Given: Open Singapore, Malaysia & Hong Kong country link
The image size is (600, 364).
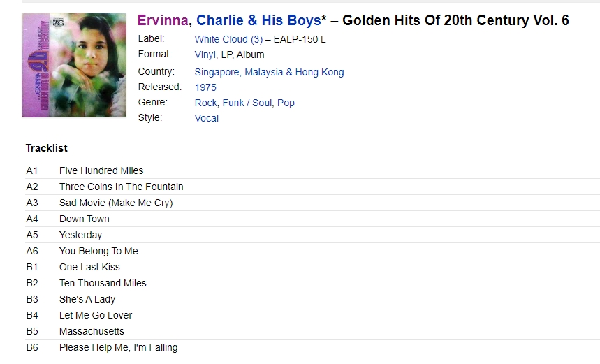Looking at the screenshot, I should coord(269,72).
